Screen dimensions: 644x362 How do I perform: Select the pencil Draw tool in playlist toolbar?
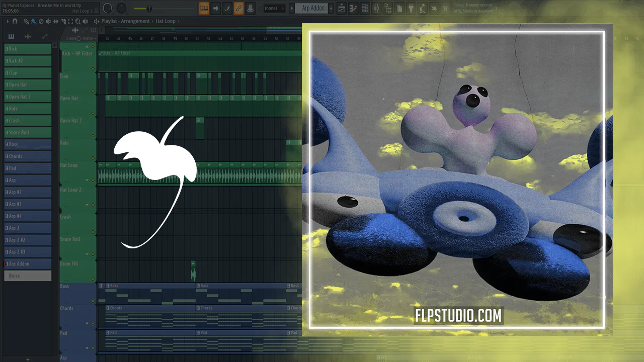click(x=27, y=21)
